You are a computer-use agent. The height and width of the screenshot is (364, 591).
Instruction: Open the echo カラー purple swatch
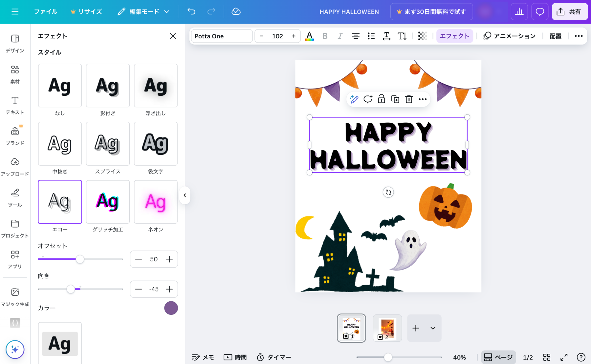(171, 308)
